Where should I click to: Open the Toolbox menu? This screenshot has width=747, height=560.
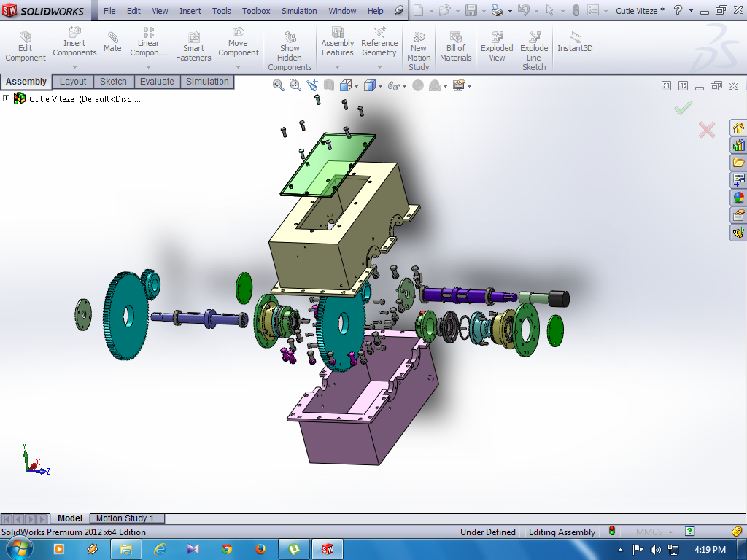(256, 10)
